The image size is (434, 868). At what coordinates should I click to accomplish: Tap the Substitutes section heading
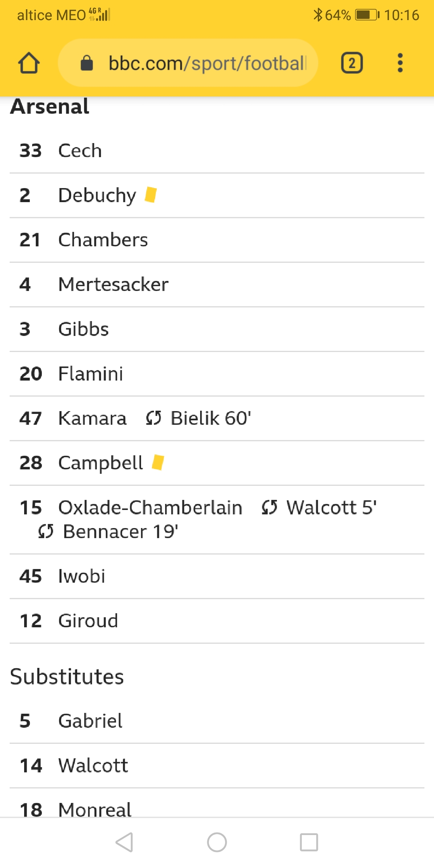tap(67, 677)
